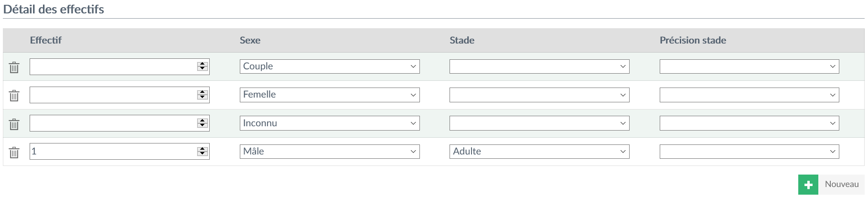Remove the Inconnu row via trash icon

tap(14, 124)
